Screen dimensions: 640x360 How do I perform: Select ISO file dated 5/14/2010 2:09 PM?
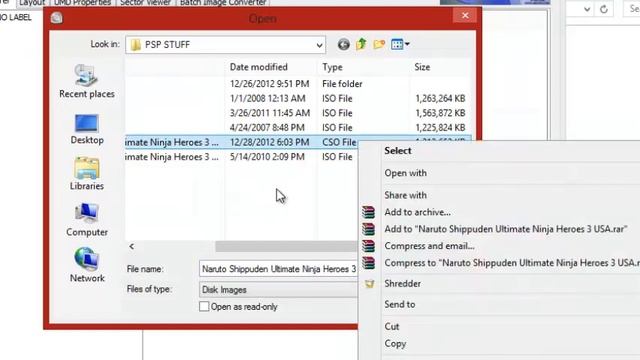tap(241, 157)
